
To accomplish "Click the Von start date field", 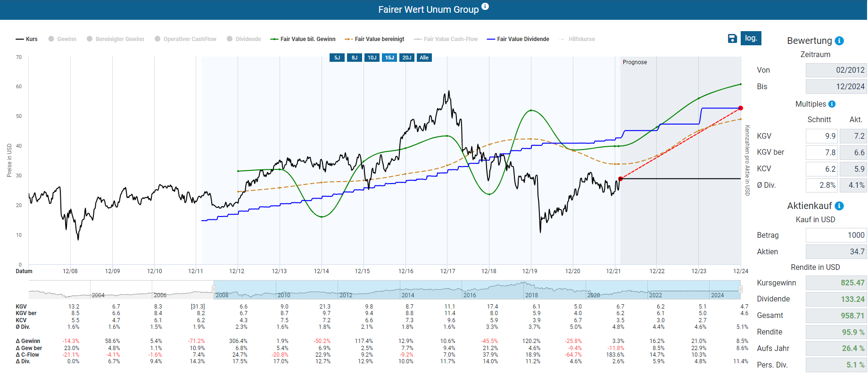I will click(x=836, y=70).
